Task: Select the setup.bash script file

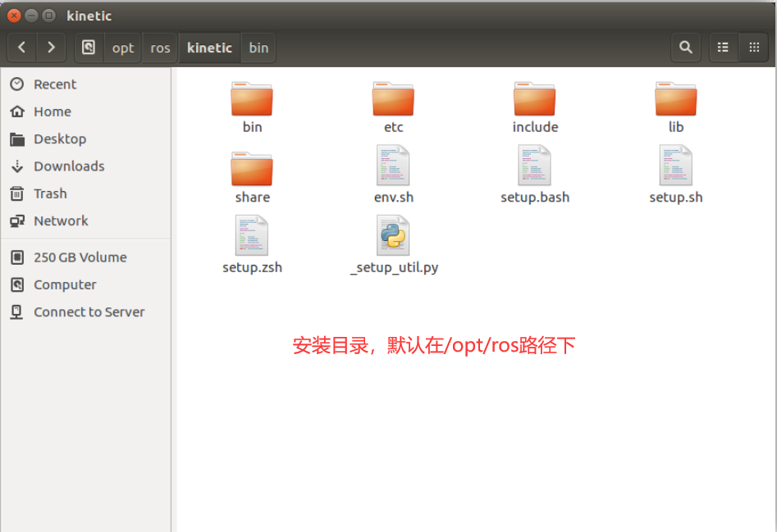Action: (x=535, y=175)
